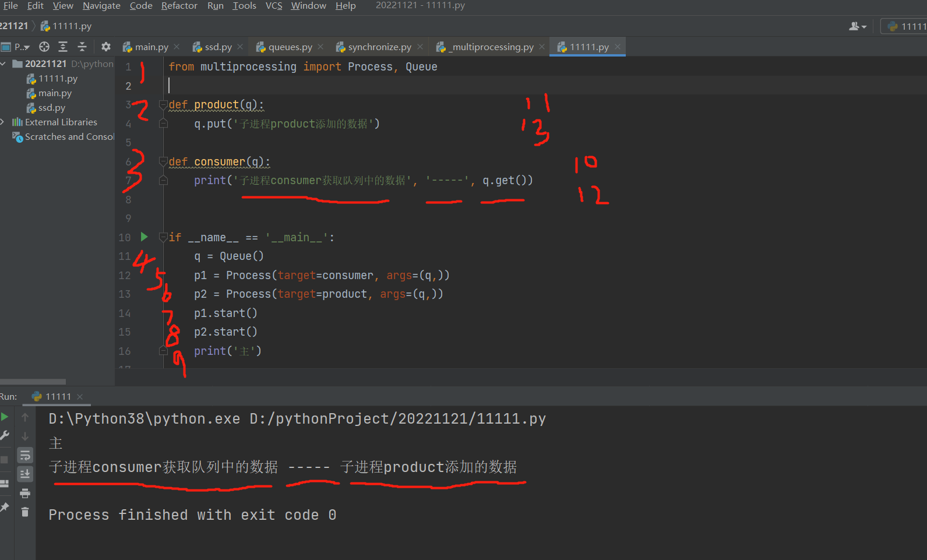Close the main.py tab
The width and height of the screenshot is (927, 560).
pyautogui.click(x=177, y=47)
